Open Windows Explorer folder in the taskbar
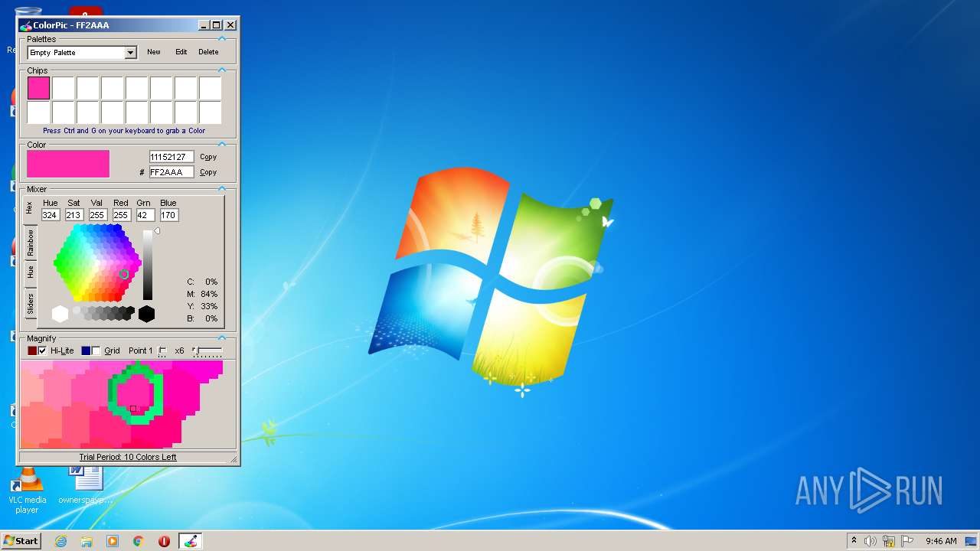 [87, 541]
